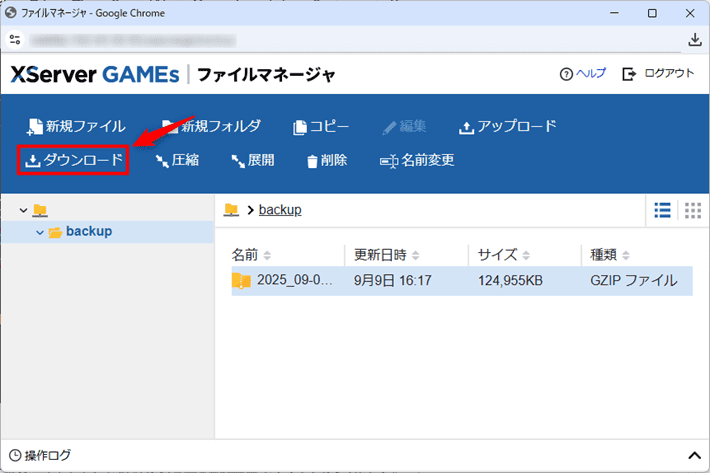Screen dimensions: 710x473
Task: Collapse the root folder tree chevron
Action: pos(23,210)
